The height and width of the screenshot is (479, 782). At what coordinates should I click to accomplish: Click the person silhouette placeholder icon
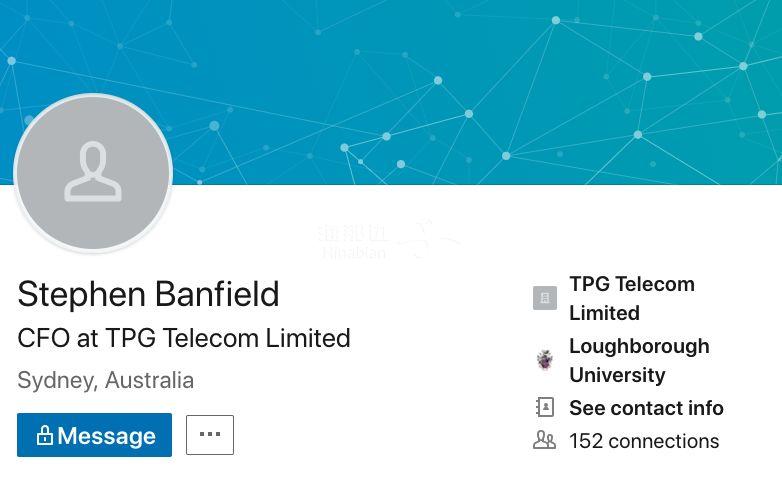point(93,172)
